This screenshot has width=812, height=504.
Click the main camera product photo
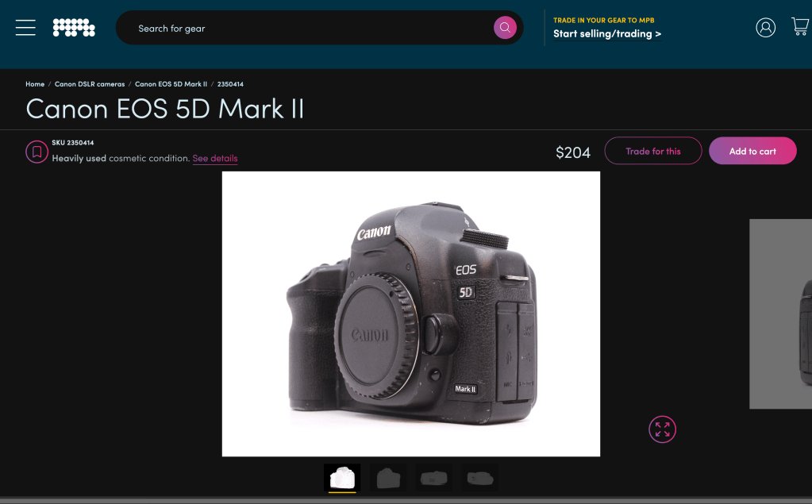coord(410,314)
